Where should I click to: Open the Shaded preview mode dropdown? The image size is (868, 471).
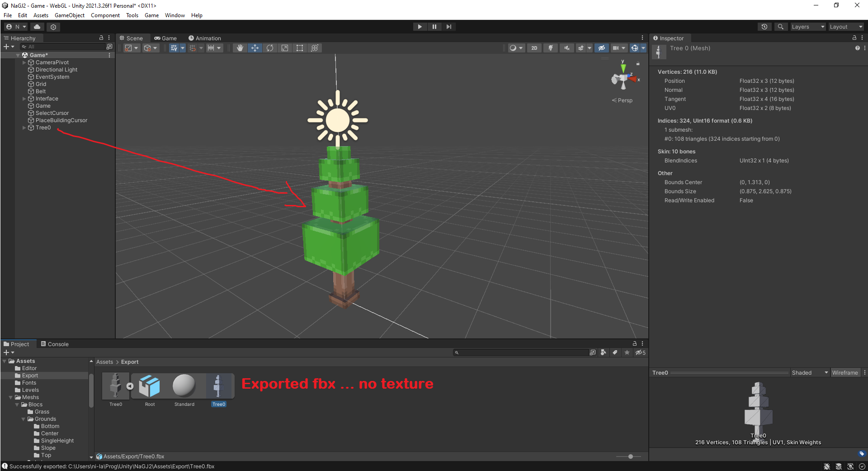click(810, 373)
